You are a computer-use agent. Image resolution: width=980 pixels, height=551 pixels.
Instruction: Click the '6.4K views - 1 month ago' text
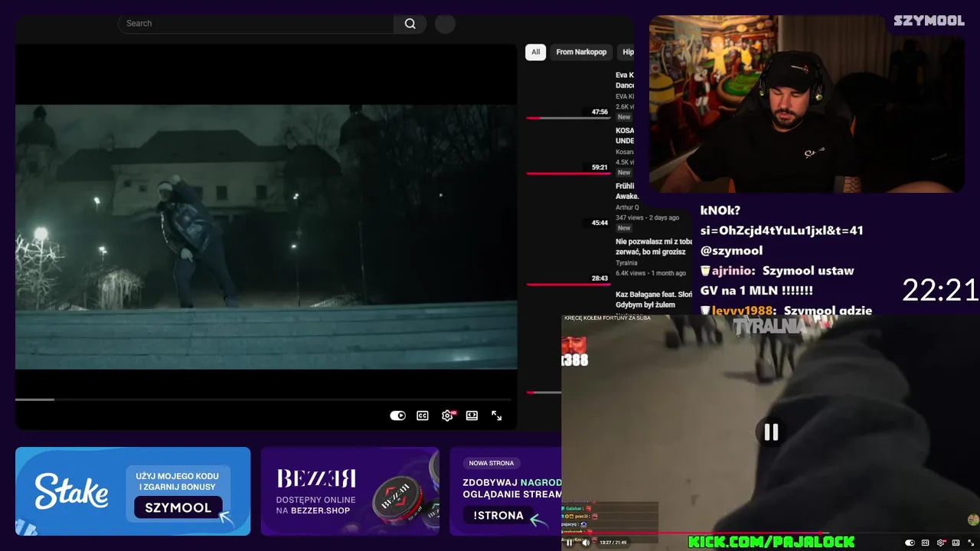click(651, 273)
